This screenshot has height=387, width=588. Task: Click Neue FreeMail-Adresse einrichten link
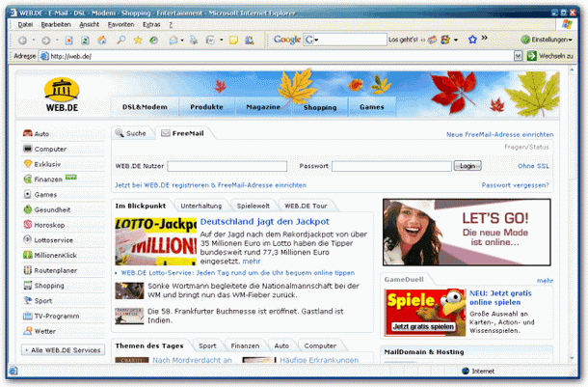[x=499, y=134]
